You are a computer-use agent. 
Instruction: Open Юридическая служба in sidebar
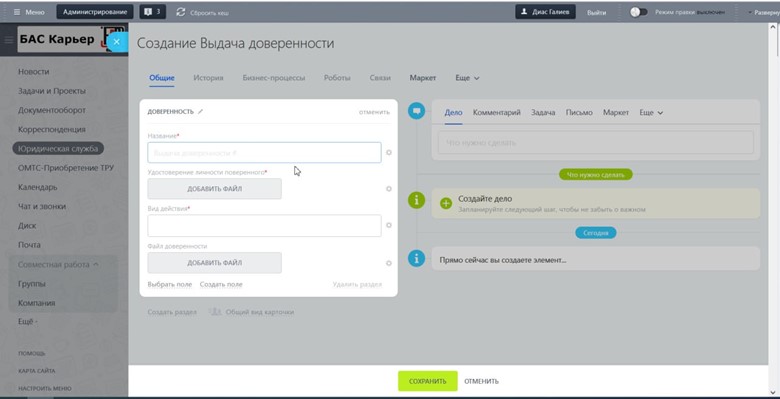58,149
